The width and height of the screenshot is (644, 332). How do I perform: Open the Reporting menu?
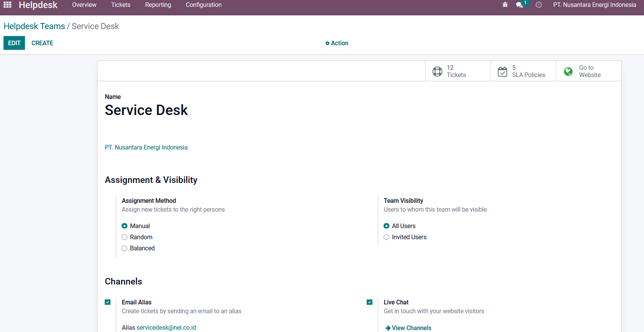pos(158,5)
